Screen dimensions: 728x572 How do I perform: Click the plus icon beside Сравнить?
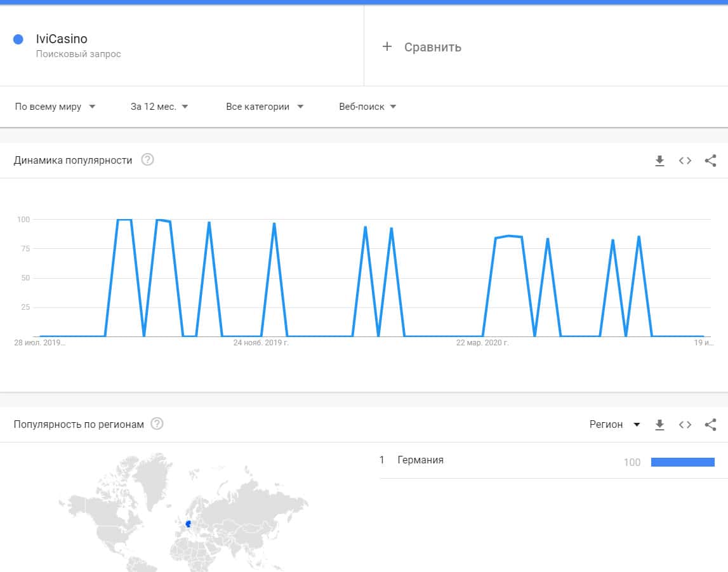click(387, 46)
